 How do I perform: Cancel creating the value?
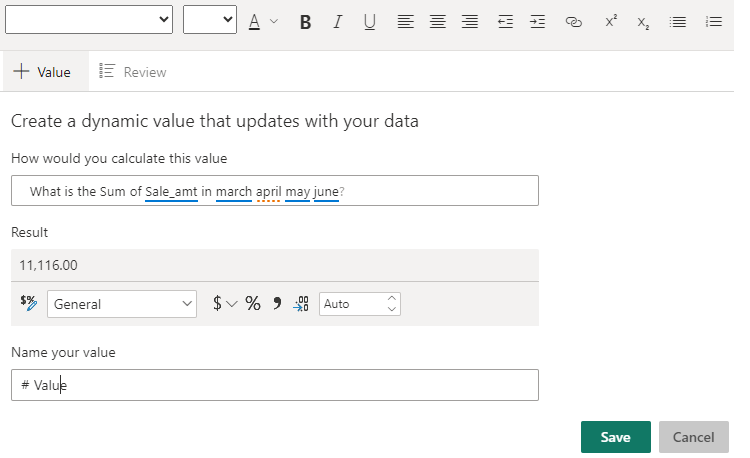click(693, 437)
